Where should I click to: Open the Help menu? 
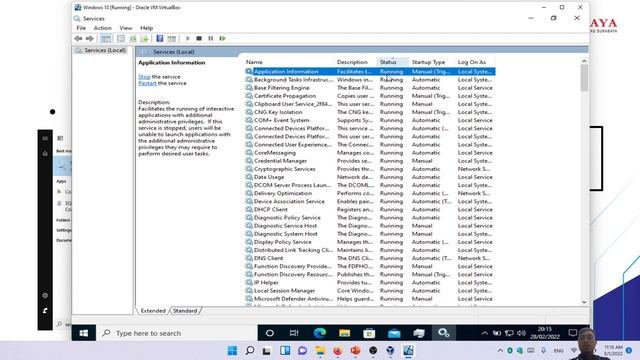(x=147, y=28)
